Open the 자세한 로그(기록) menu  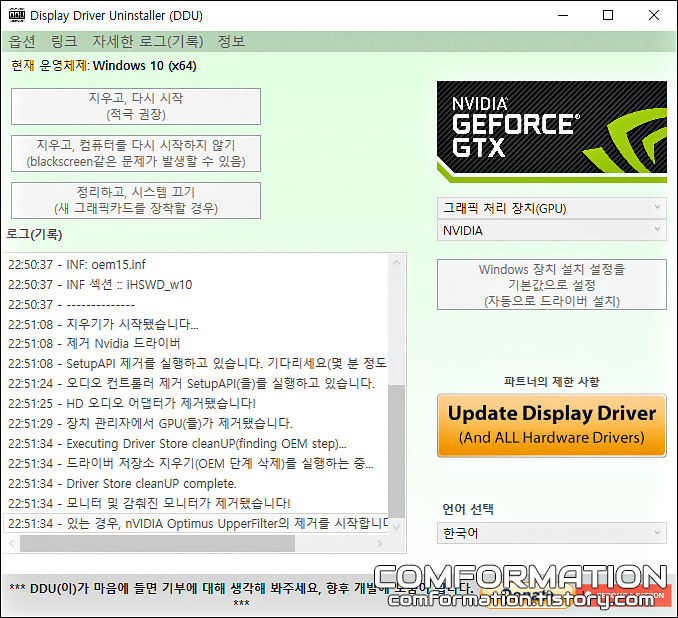(x=148, y=42)
